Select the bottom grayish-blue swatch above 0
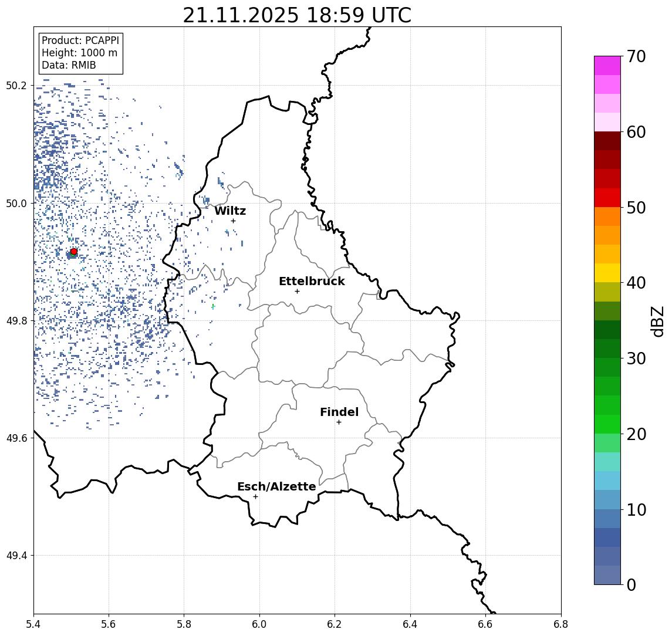Image resolution: width=672 pixels, height=636 pixels. click(607, 575)
